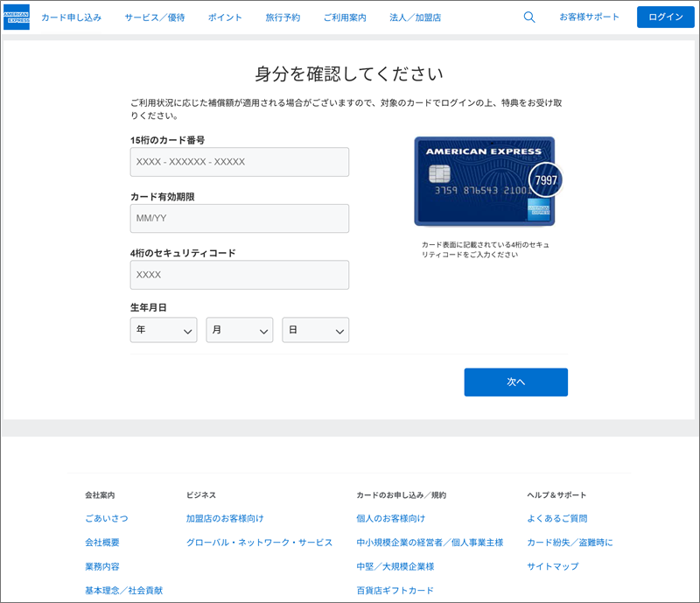Expand the 日 birth day dropdown
The width and height of the screenshot is (700, 603).
(315, 330)
